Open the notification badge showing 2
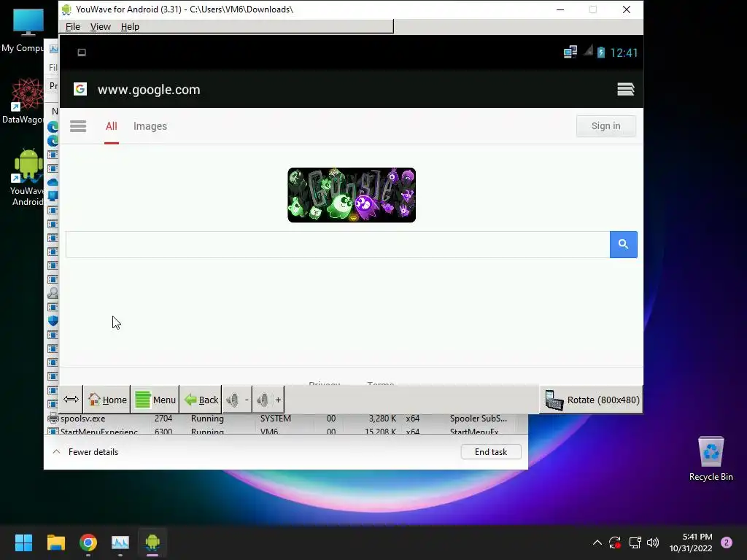The image size is (747, 560). 727,542
